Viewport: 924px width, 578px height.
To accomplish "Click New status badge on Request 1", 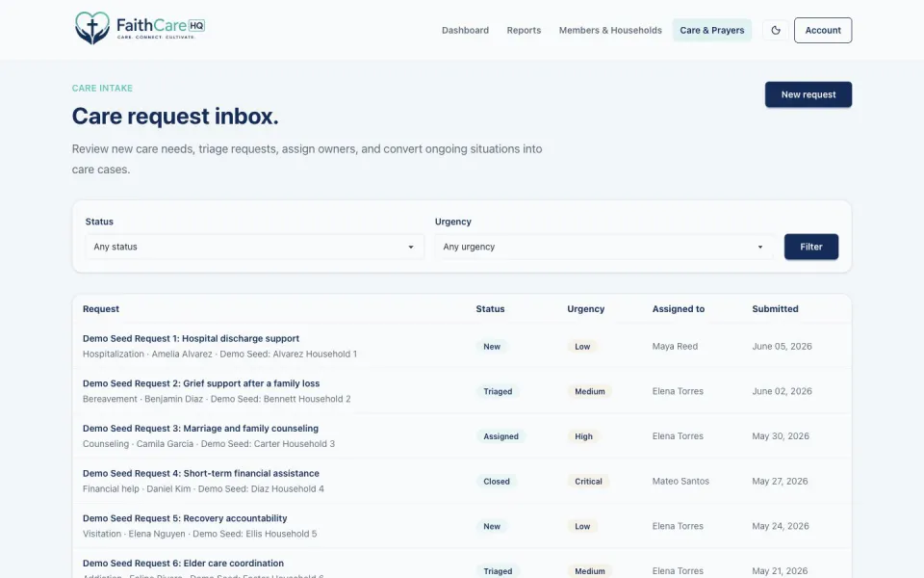I will click(492, 347).
